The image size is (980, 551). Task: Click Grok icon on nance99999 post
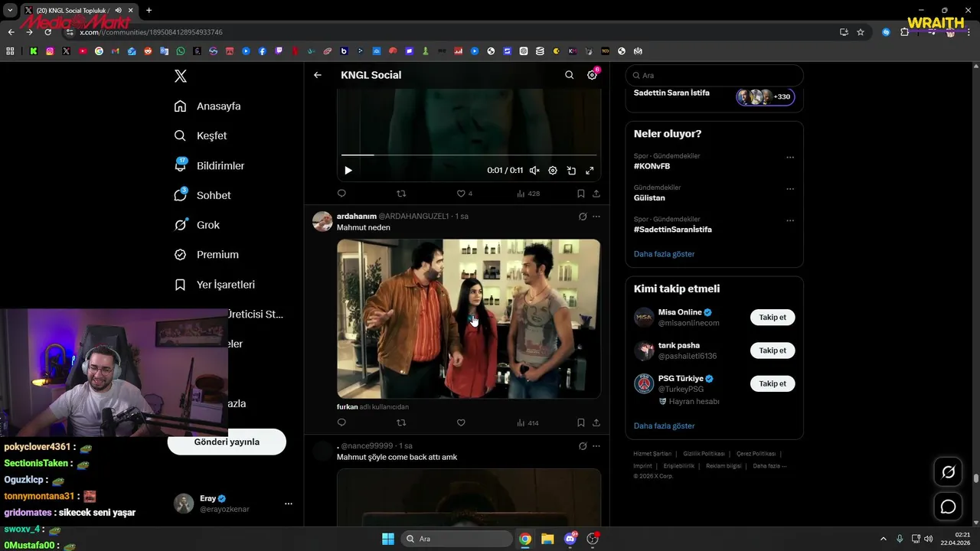(583, 446)
